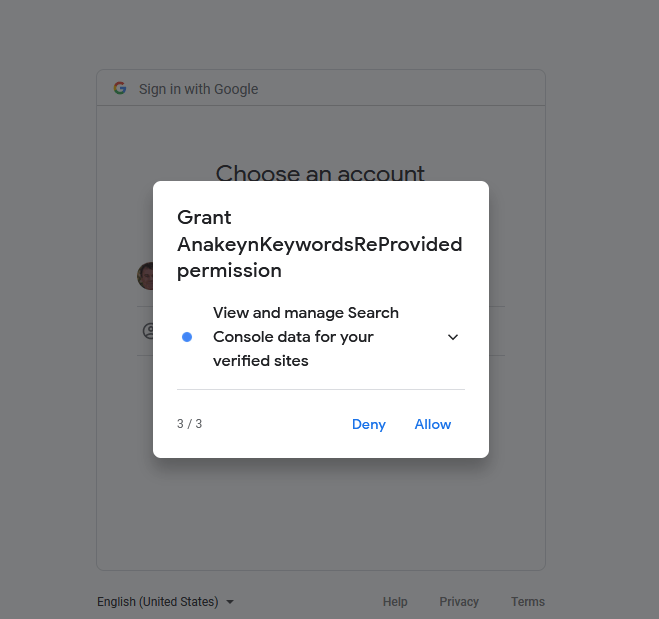
Task: Click the Sign in with Google header text
Action: (x=198, y=89)
